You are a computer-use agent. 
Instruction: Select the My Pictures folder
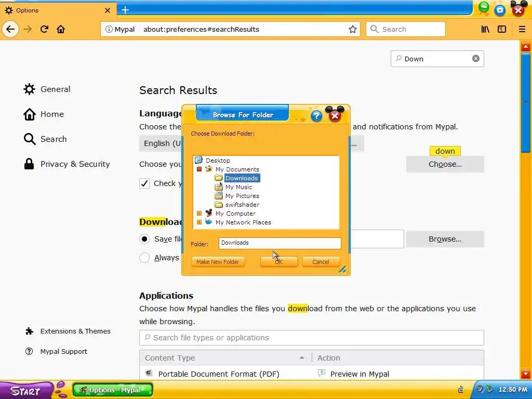click(x=242, y=195)
